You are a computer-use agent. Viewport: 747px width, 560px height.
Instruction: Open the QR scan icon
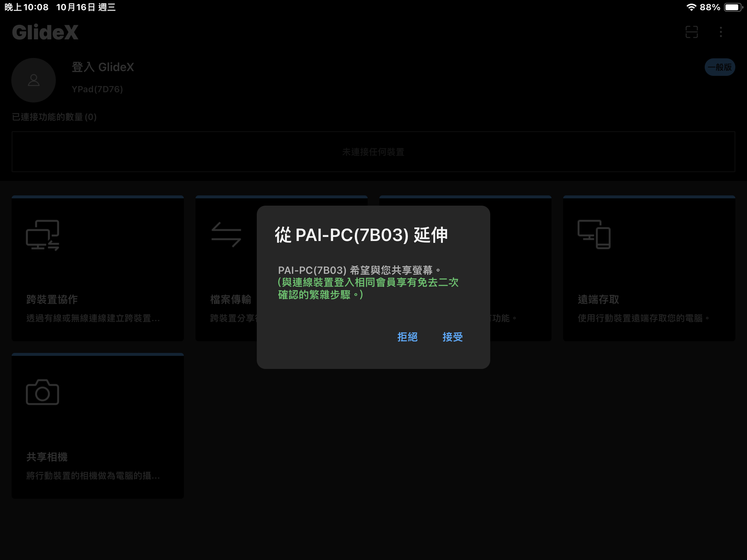[x=692, y=32]
